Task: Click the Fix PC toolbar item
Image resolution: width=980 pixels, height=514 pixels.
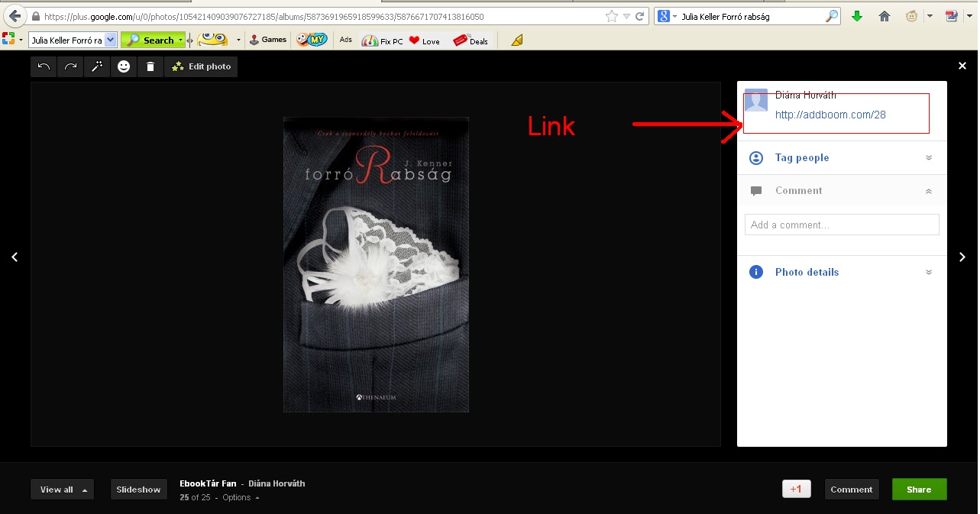Action: click(383, 40)
